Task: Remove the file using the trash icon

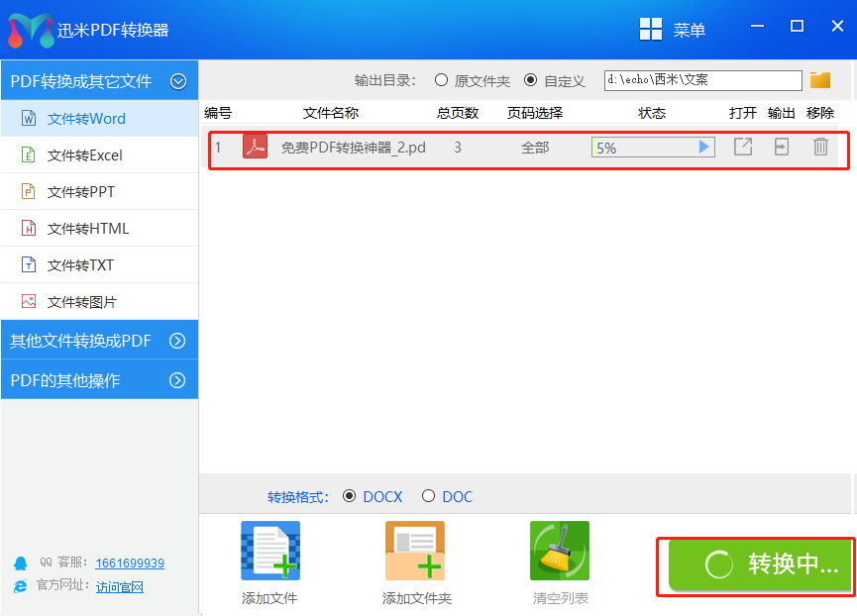Action: [x=820, y=147]
